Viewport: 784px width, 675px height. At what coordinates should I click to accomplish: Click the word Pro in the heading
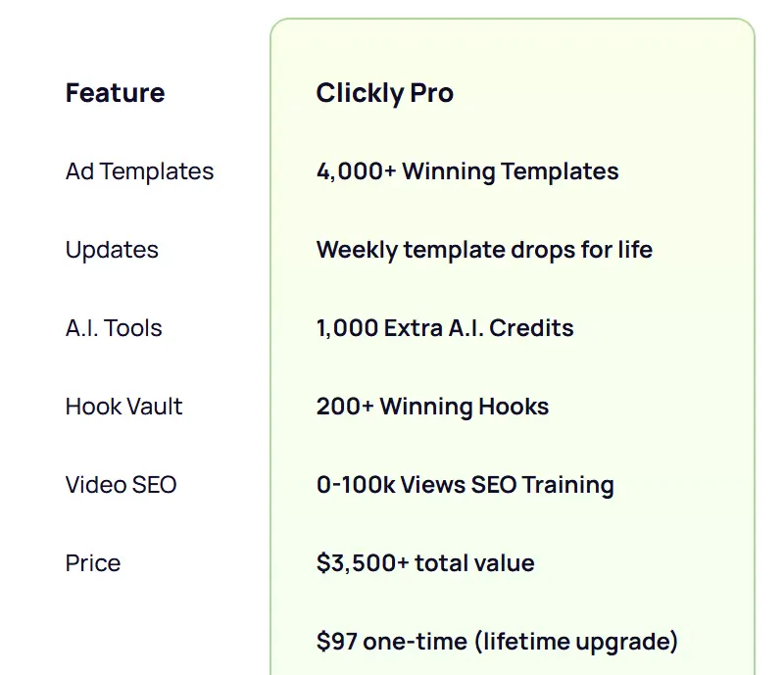click(x=432, y=93)
